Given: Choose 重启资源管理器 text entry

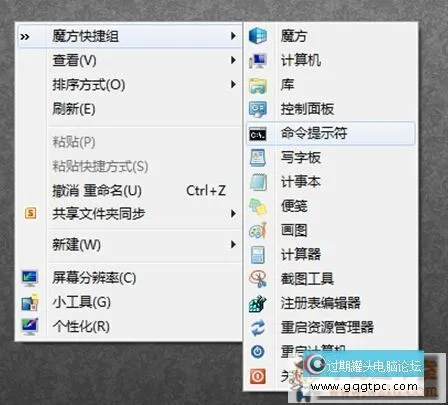Looking at the screenshot, I should pos(327,327).
